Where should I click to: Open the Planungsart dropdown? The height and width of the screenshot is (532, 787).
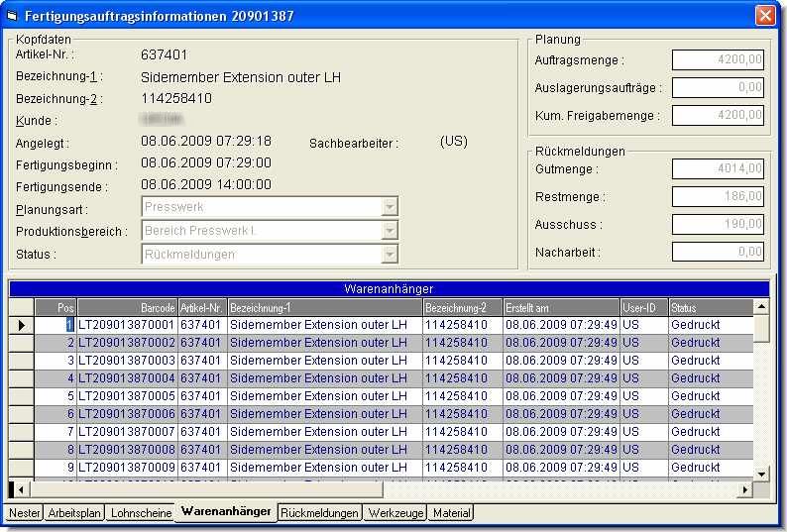point(390,207)
